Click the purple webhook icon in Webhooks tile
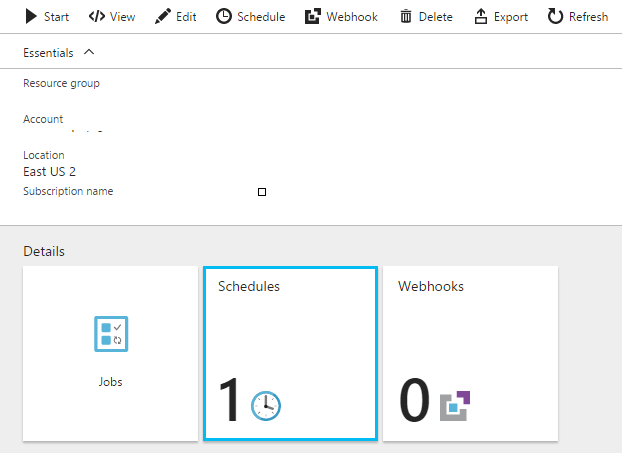Screen dimensions: 635x470 click(x=455, y=406)
